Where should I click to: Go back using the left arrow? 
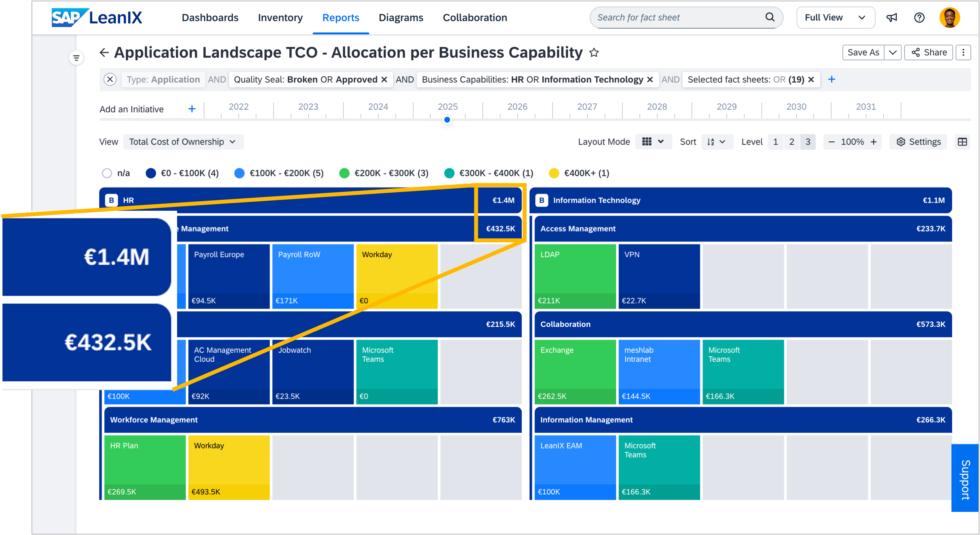(x=104, y=52)
